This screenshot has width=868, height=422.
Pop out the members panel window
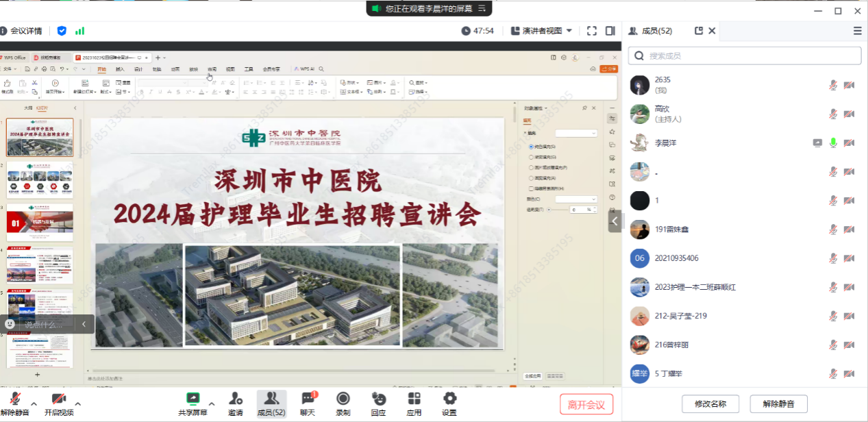coord(699,31)
